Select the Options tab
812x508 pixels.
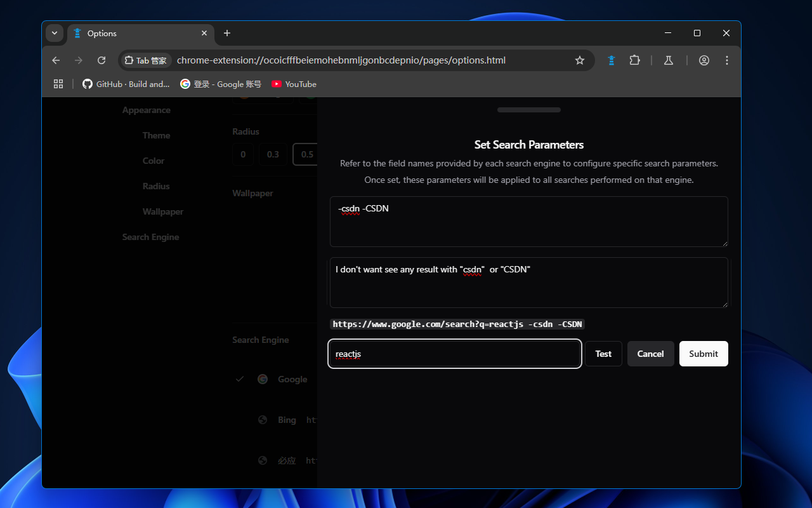pyautogui.click(x=140, y=33)
